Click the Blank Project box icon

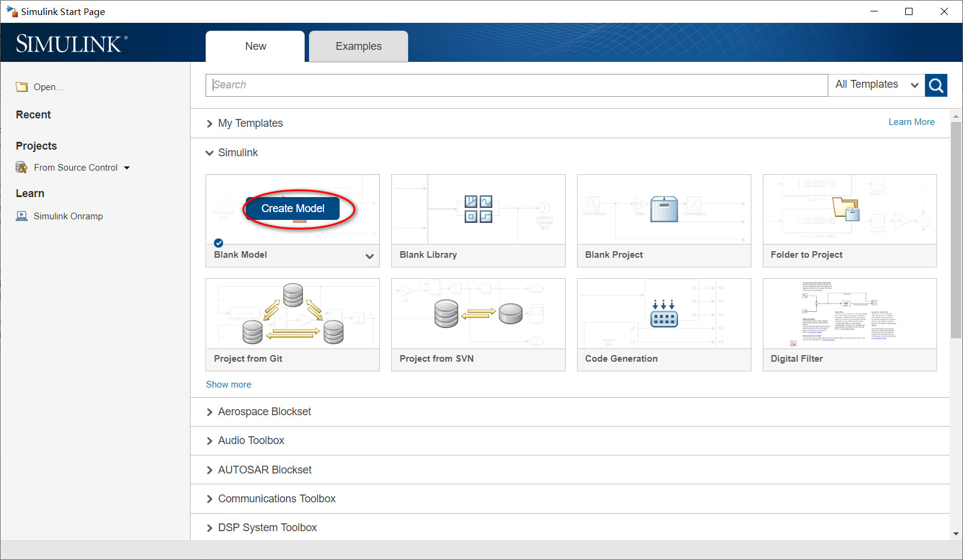[664, 209]
